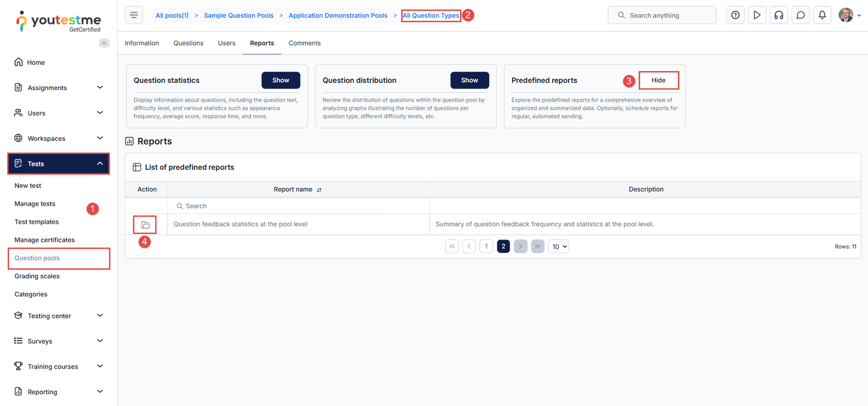The height and width of the screenshot is (406, 868).
Task: Click the Training courses trophy icon
Action: (x=18, y=366)
